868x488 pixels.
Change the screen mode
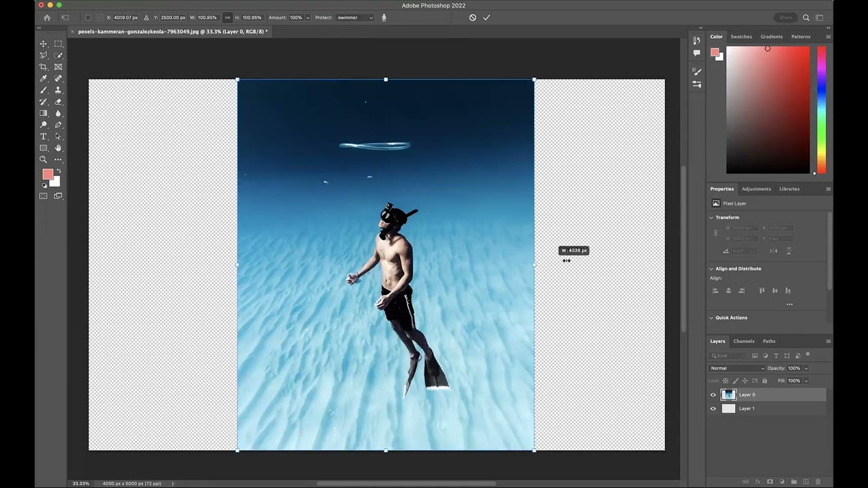58,196
